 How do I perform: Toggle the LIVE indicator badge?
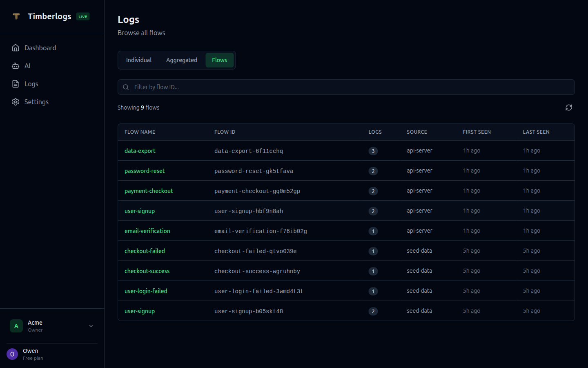pyautogui.click(x=82, y=16)
